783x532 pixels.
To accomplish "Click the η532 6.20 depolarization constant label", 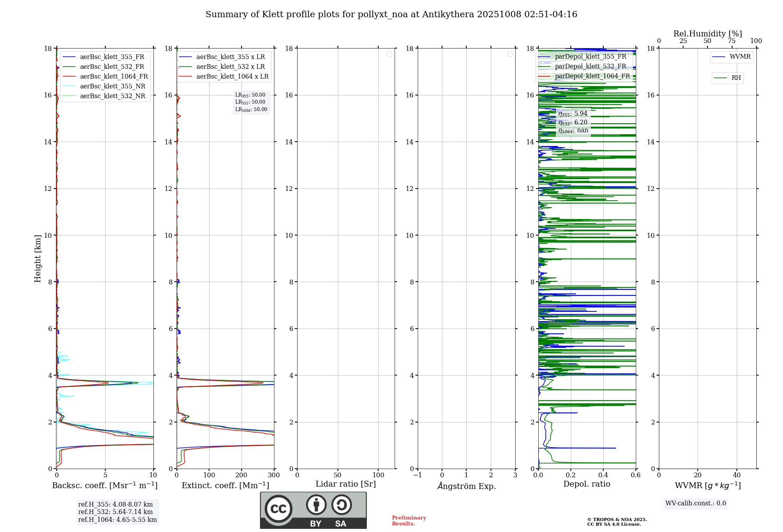I will tap(573, 122).
